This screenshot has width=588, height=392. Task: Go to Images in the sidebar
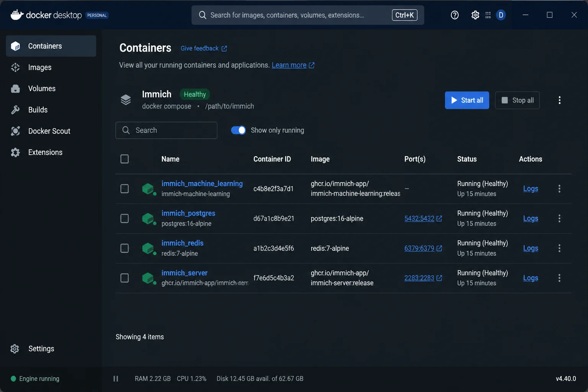[x=51, y=67]
